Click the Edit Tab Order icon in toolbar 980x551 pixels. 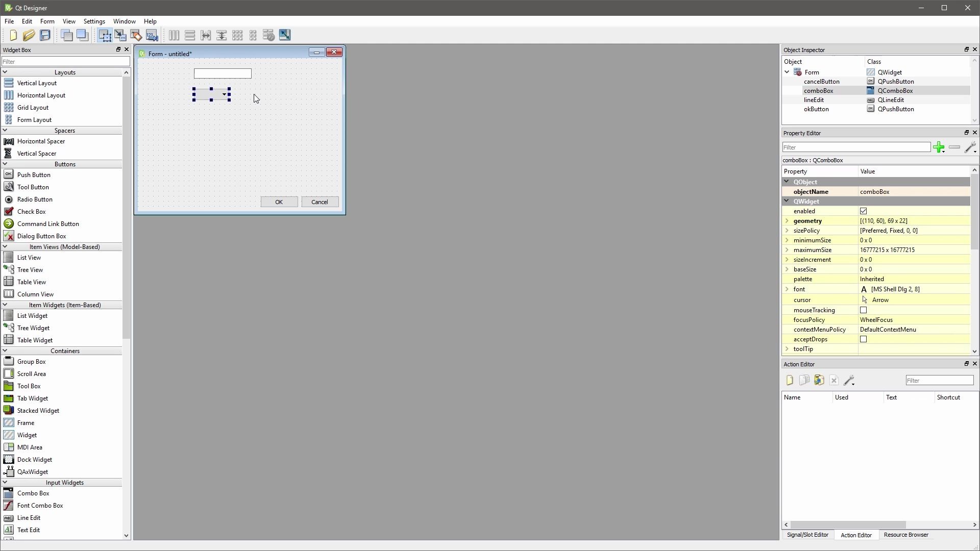pyautogui.click(x=152, y=35)
